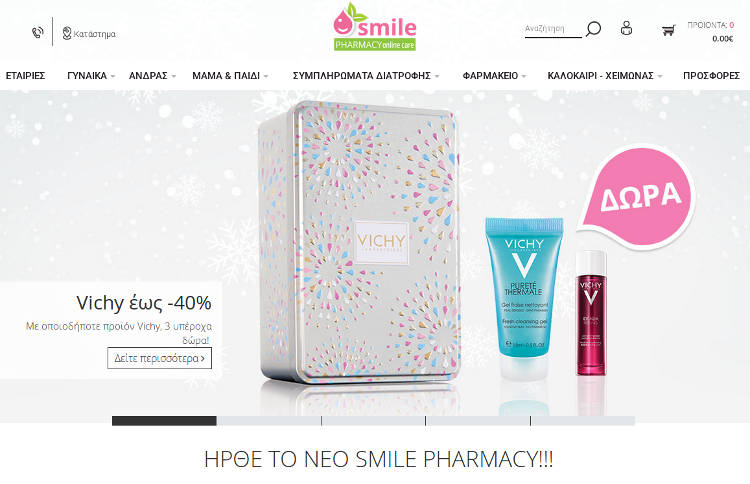Image resolution: width=750 pixels, height=484 pixels.
Task: Open the user account icon
Action: pos(626,28)
